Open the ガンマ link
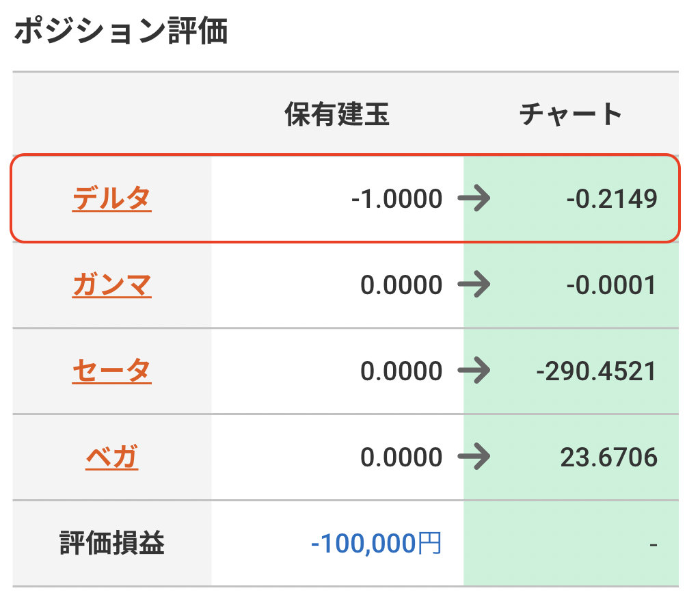This screenshot has height=610, width=700. pos(111,285)
